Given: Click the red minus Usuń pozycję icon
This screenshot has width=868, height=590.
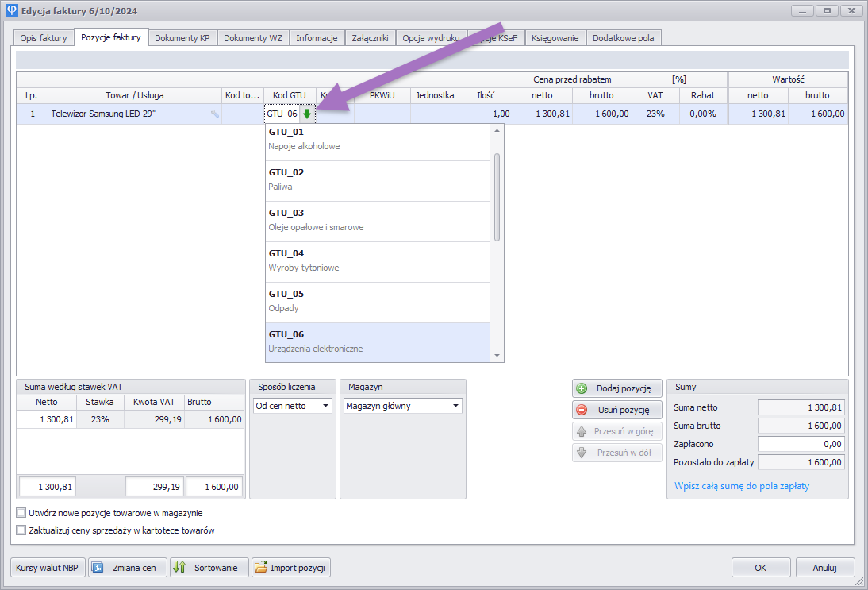Looking at the screenshot, I should [582, 410].
